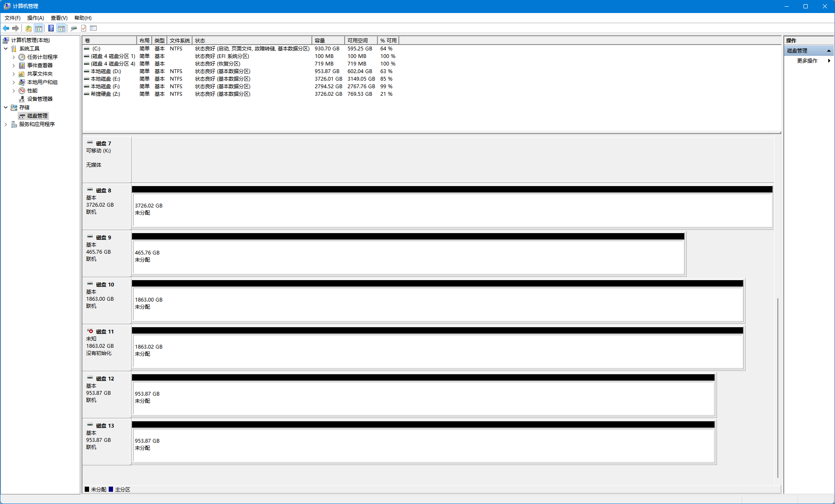Click the blue 主分区 legend swatch

coord(111,489)
